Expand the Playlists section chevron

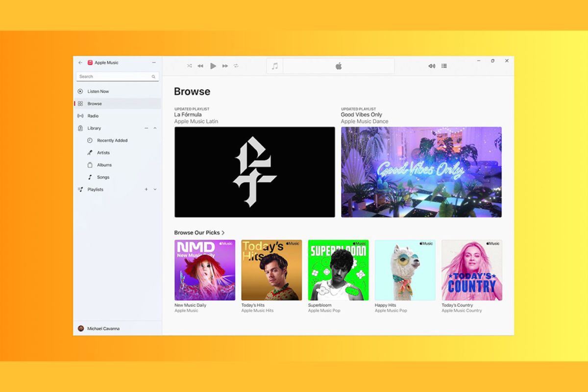(155, 190)
